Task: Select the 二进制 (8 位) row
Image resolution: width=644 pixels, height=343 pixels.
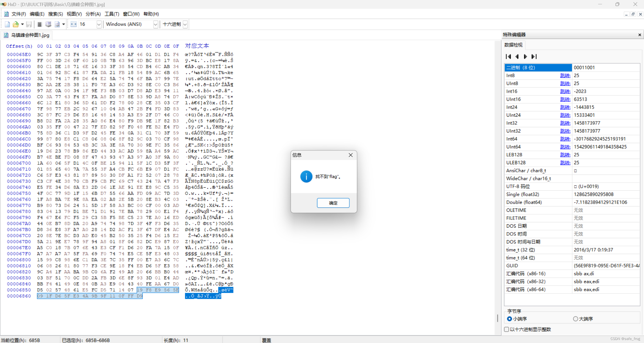Action: (x=572, y=68)
